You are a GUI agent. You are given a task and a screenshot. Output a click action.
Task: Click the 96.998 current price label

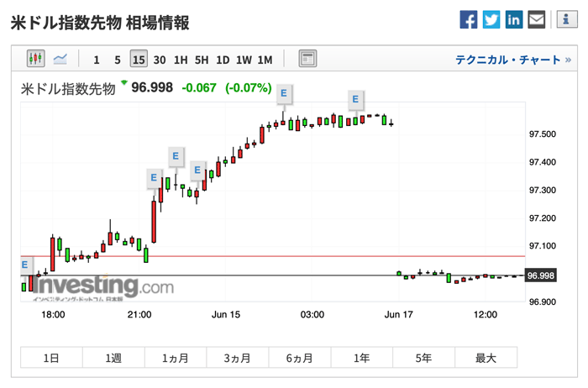click(539, 275)
